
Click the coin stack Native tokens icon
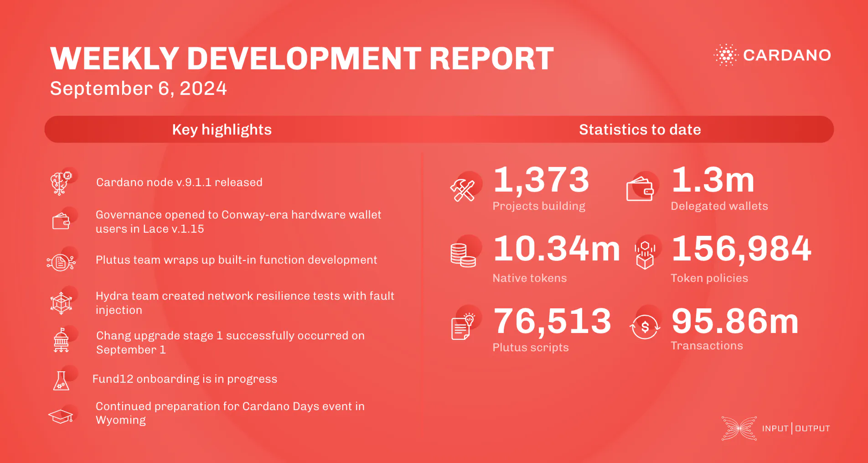463,256
